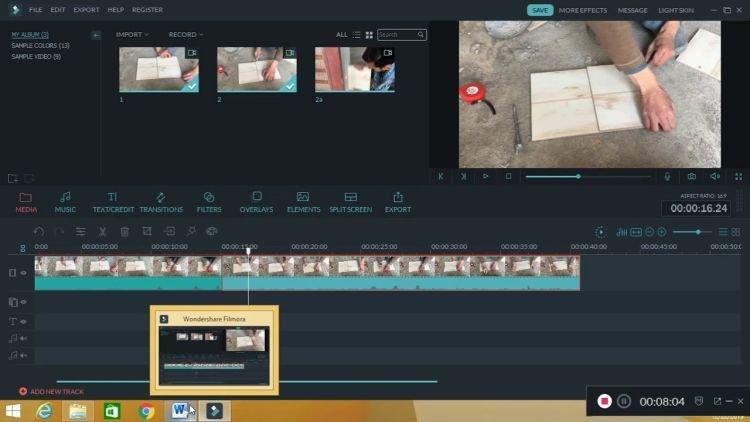Image resolution: width=750 pixels, height=422 pixels.
Task: Click the search magnifier icon
Action: coord(420,34)
